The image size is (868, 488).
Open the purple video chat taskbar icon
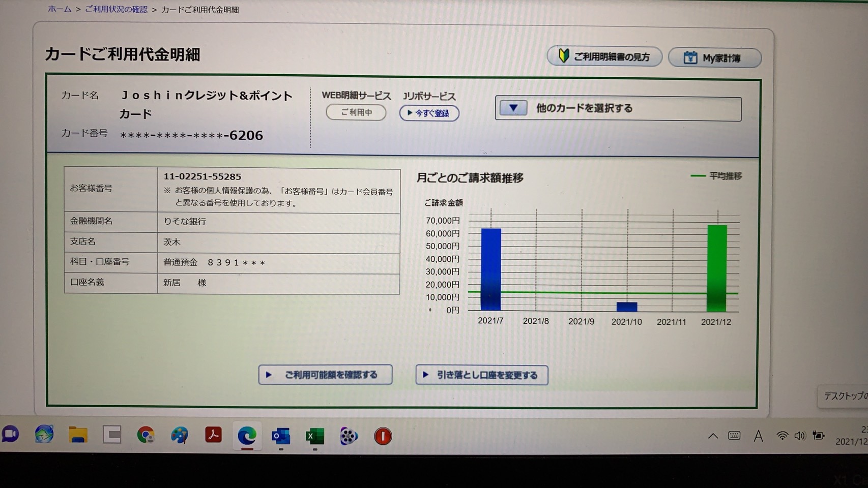(x=10, y=435)
